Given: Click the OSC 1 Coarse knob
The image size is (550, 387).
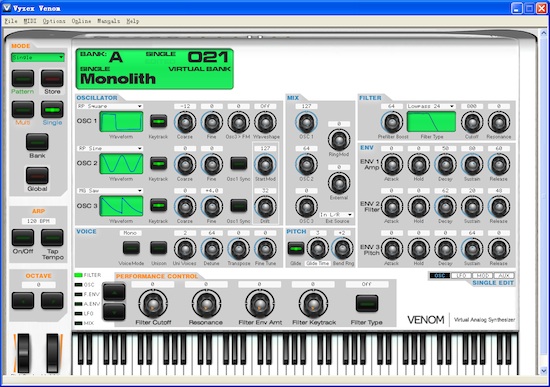Looking at the screenshot, I should click(x=185, y=122).
